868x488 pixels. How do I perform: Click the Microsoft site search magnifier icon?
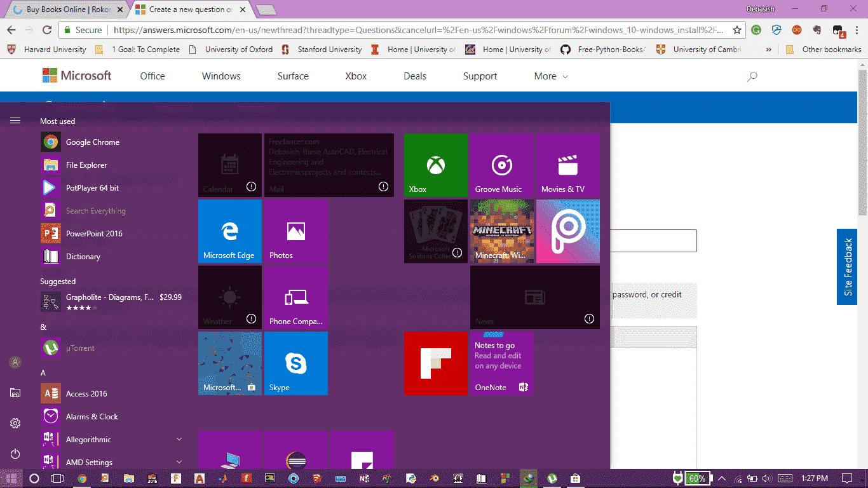[752, 76]
